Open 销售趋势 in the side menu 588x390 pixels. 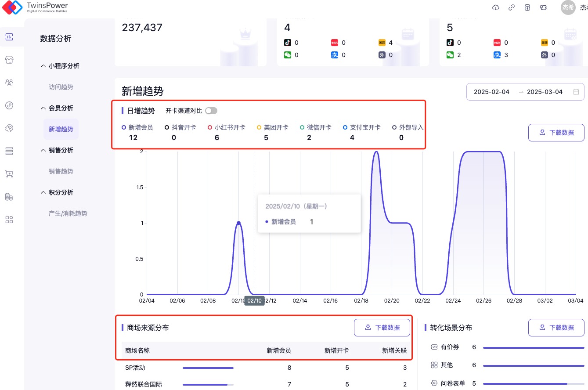click(61, 171)
